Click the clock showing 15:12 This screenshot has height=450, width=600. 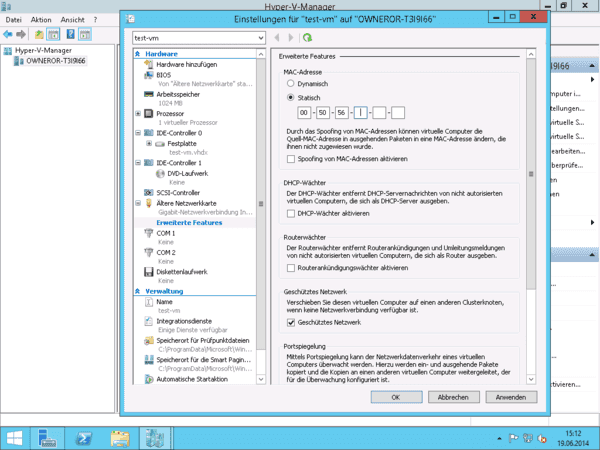(573, 434)
